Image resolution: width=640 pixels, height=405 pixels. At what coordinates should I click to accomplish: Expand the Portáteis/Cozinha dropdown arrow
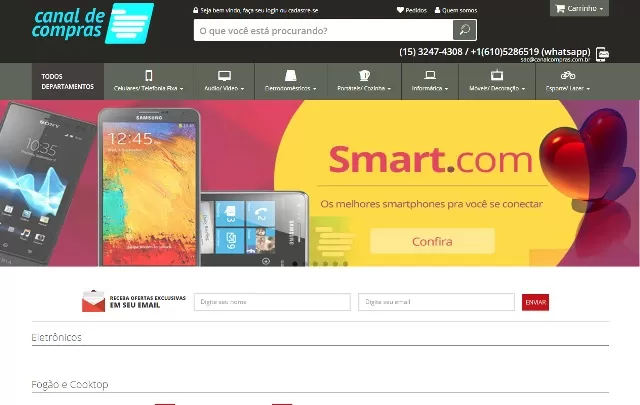(389, 89)
